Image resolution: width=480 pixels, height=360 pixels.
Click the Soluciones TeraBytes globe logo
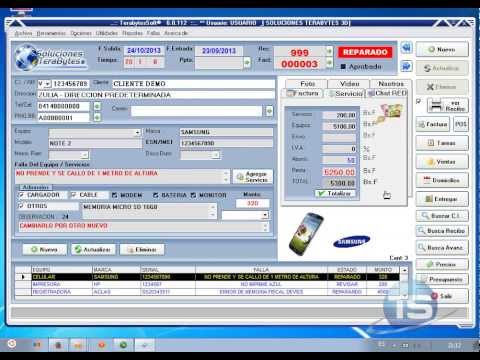coord(51,58)
